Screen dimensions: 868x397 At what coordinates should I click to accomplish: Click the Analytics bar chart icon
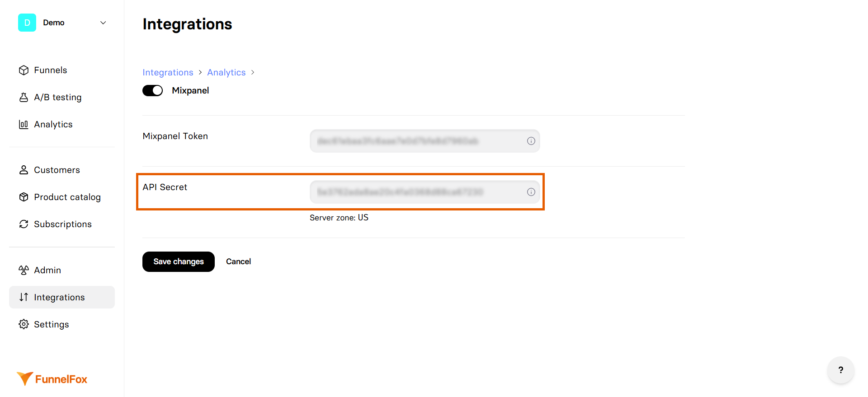[x=24, y=124]
